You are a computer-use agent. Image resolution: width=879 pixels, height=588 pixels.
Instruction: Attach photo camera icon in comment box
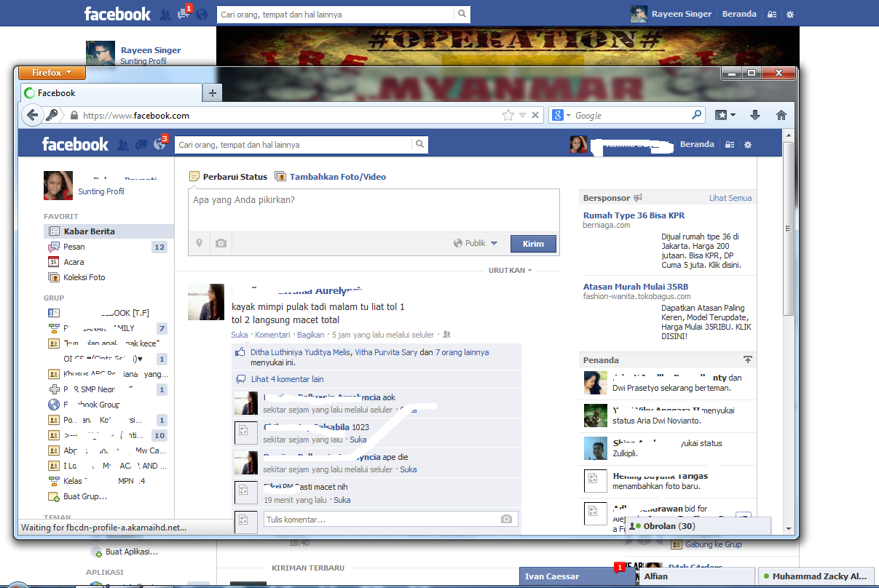click(506, 519)
